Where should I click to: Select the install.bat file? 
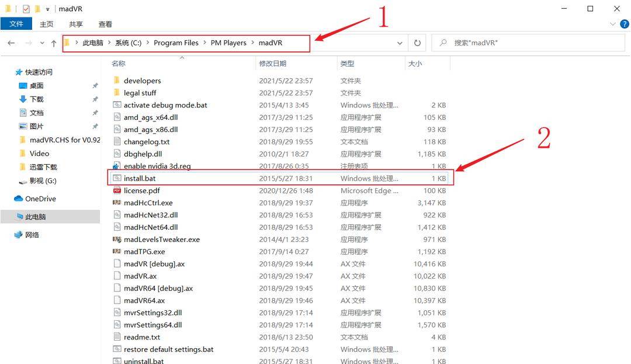click(139, 178)
